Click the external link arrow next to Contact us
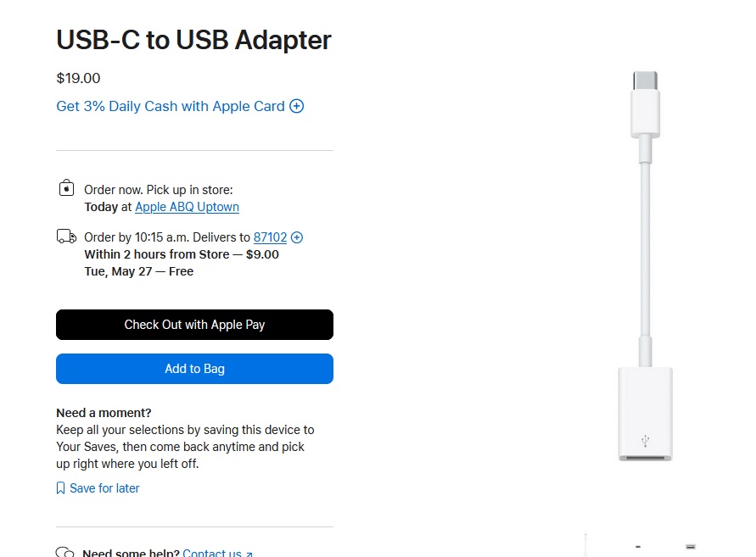 pyautogui.click(x=248, y=551)
